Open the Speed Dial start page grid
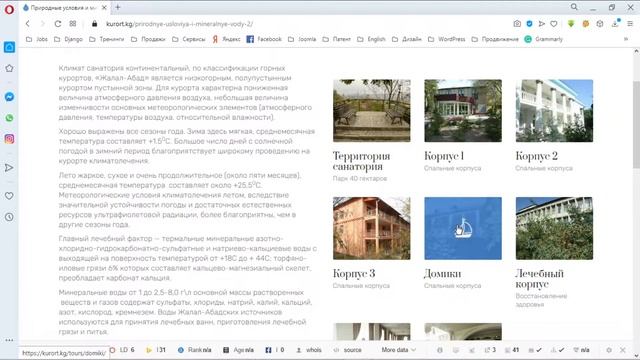Viewport: 640px width, 360px height. coord(73,24)
